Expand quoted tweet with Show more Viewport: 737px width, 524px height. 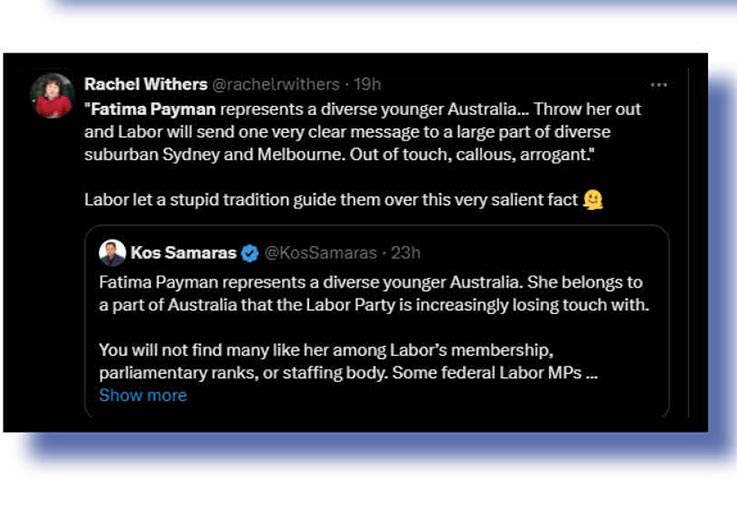tap(142, 395)
